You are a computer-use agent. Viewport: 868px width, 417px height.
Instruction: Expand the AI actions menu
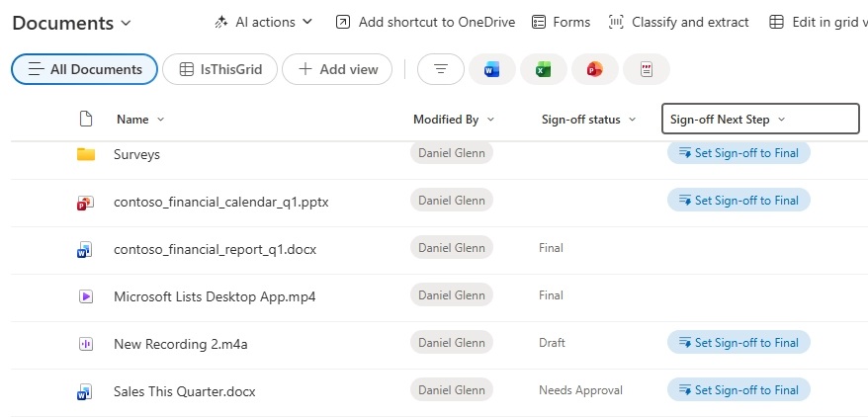coord(307,22)
